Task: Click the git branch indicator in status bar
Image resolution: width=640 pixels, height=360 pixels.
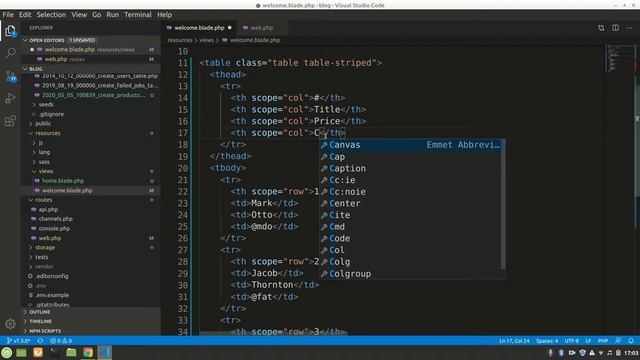Action: click(19, 341)
